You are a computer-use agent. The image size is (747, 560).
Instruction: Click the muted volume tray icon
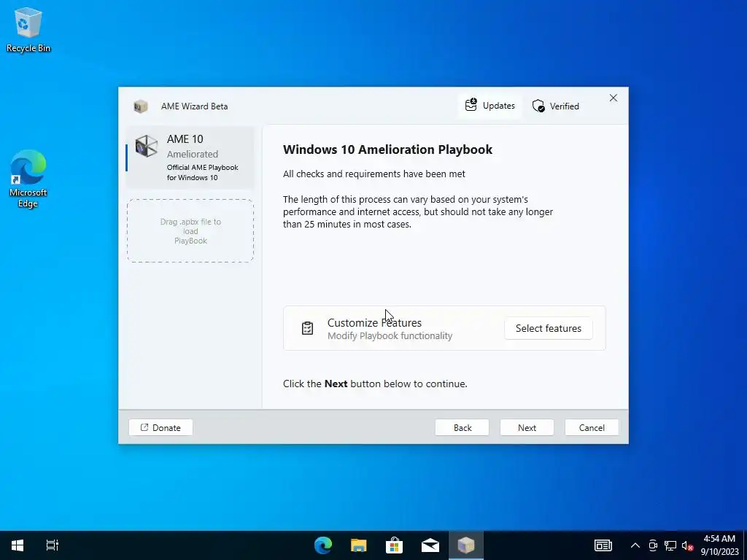pyautogui.click(x=687, y=545)
